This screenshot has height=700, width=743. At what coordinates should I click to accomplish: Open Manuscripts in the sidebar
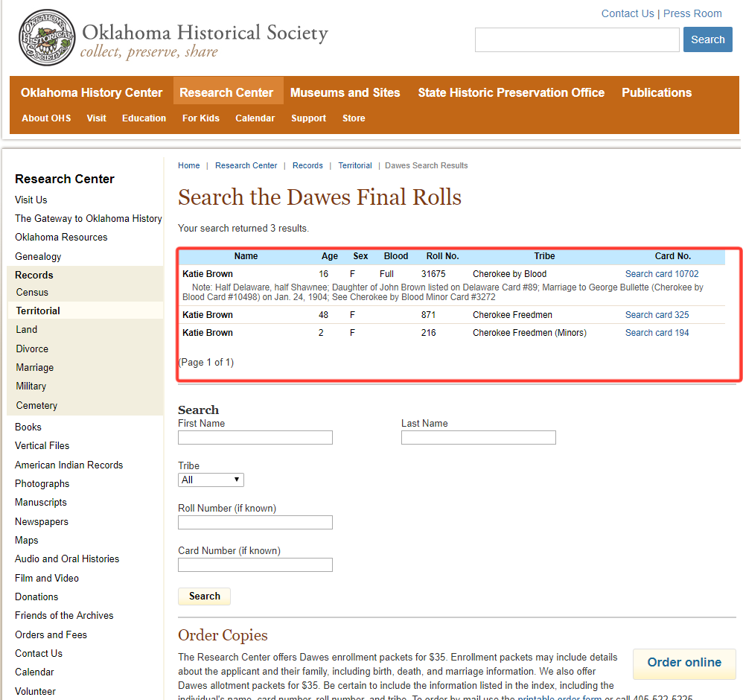coord(41,503)
